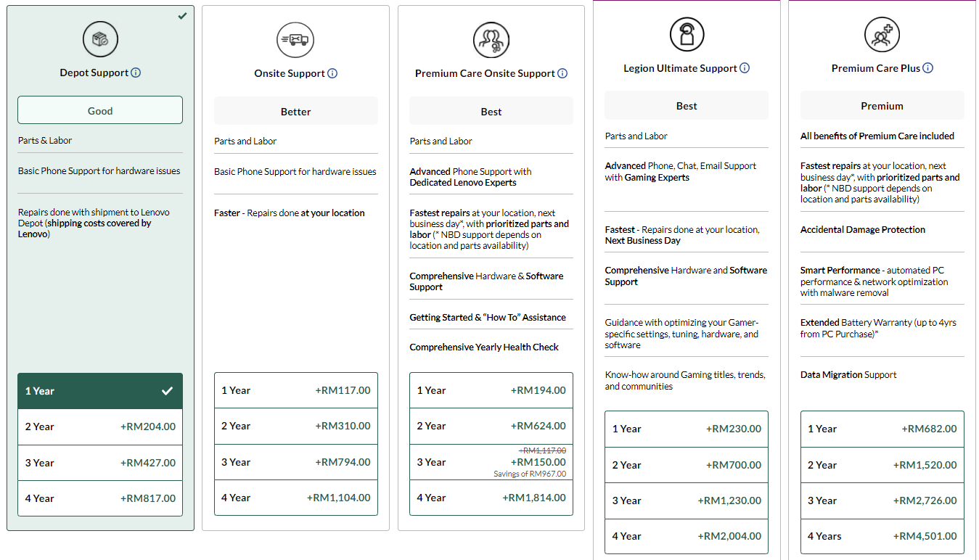The height and width of the screenshot is (560, 979).
Task: Click the Good tier label button
Action: pyautogui.click(x=100, y=111)
